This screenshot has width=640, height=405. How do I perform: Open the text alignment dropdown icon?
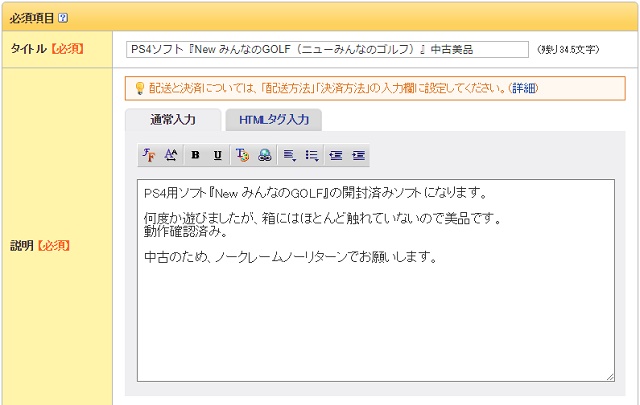pos(289,155)
